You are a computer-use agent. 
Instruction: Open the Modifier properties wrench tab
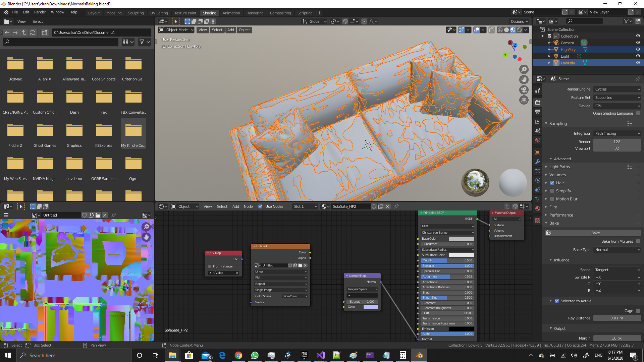click(x=538, y=162)
